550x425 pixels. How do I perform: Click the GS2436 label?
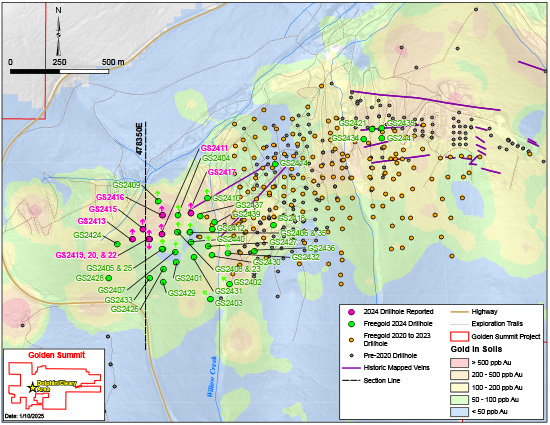coord(321,249)
